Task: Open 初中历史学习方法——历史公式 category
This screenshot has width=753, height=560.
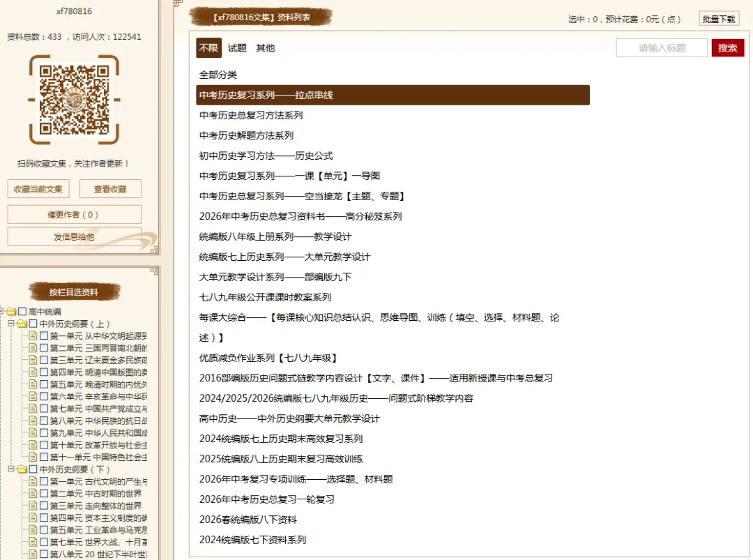Action: point(266,156)
